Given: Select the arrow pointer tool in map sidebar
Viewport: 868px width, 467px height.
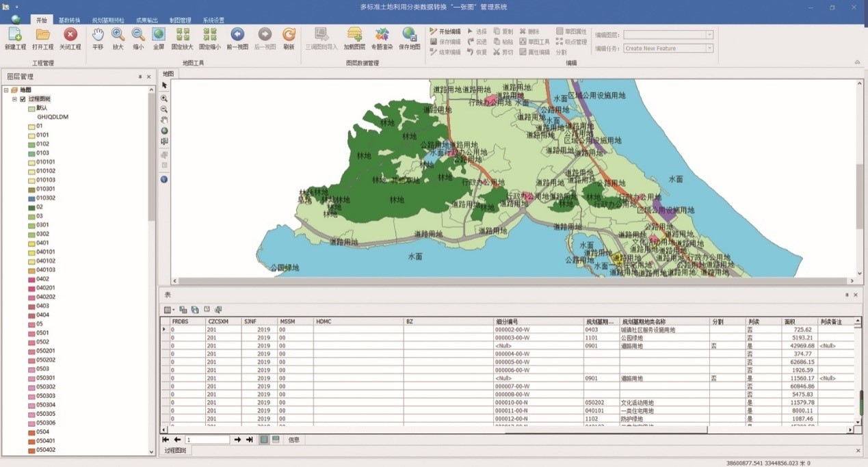Looking at the screenshot, I should tap(164, 85).
